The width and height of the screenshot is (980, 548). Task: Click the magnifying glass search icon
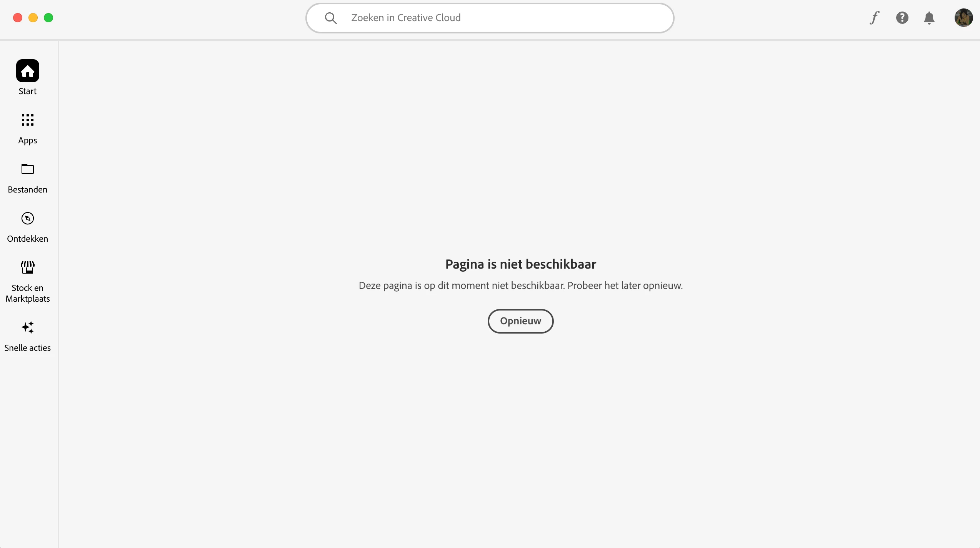331,18
